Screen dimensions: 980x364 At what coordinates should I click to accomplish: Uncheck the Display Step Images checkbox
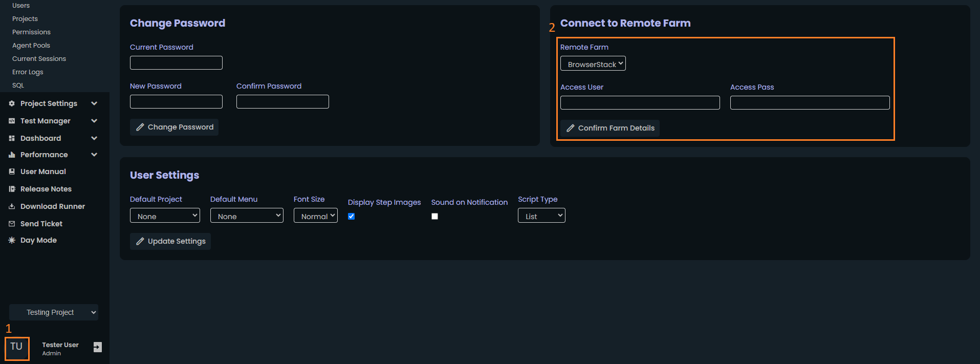[351, 216]
